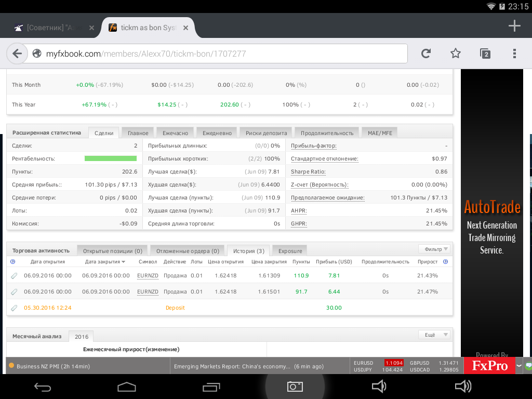This screenshot has width=532, height=399.
Task: Open the browser three-dot menu
Action: click(x=515, y=54)
